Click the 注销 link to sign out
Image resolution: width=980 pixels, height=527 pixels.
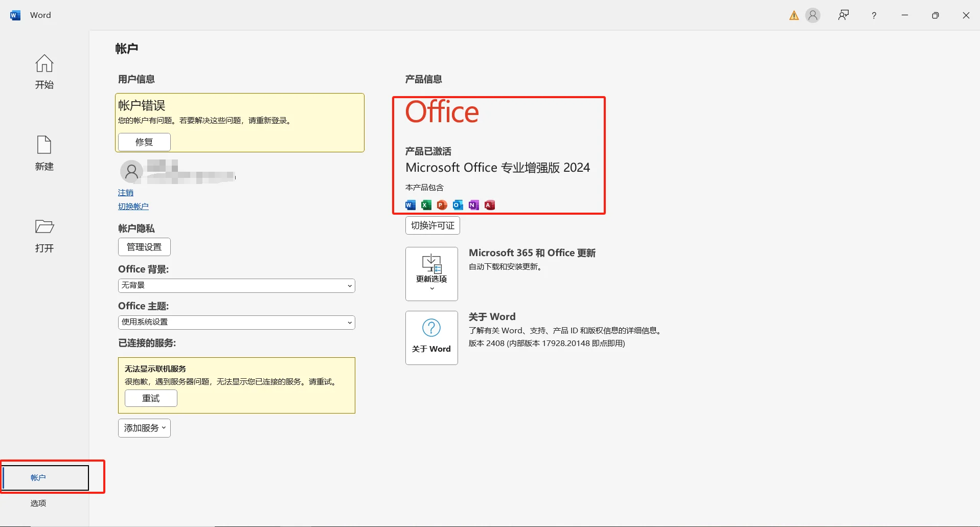click(x=125, y=192)
